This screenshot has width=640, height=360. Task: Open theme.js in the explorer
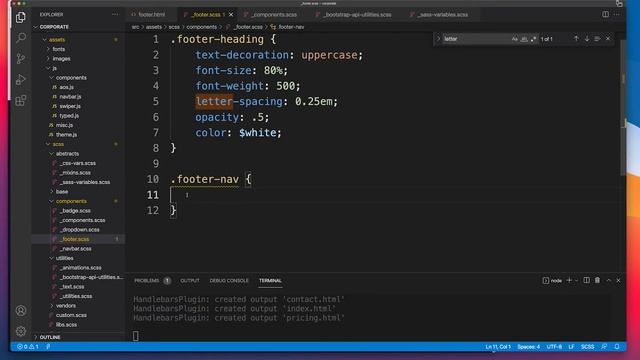click(66, 135)
